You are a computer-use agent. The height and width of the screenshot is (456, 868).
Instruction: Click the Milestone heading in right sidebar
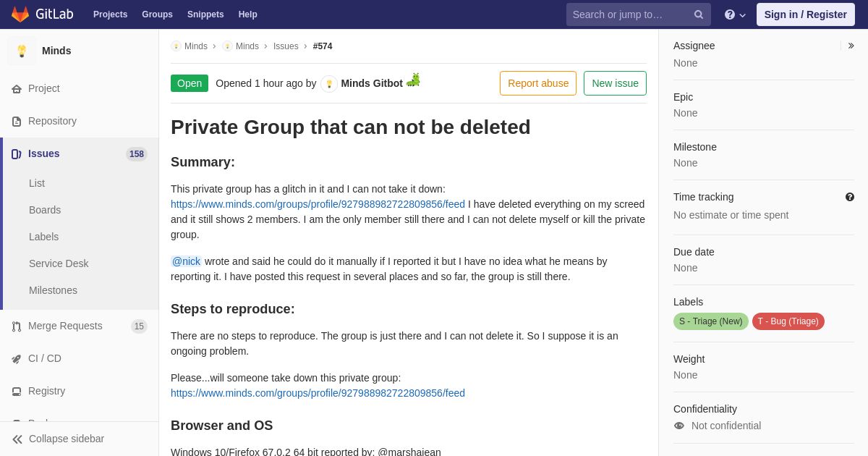point(695,147)
